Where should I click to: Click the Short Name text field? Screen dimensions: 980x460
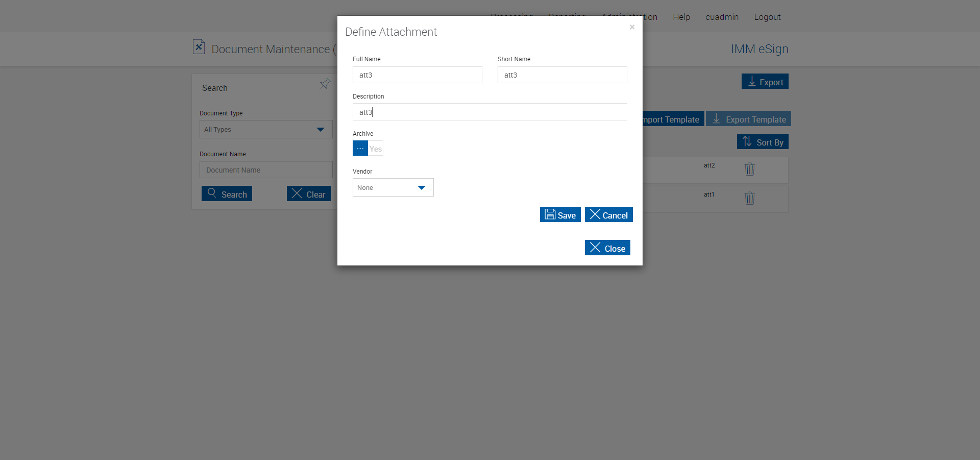click(562, 75)
